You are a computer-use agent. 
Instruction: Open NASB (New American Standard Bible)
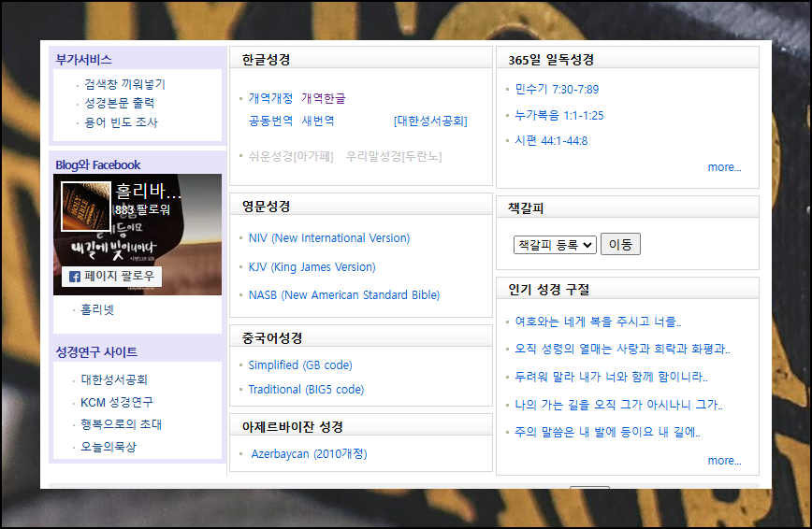point(344,295)
